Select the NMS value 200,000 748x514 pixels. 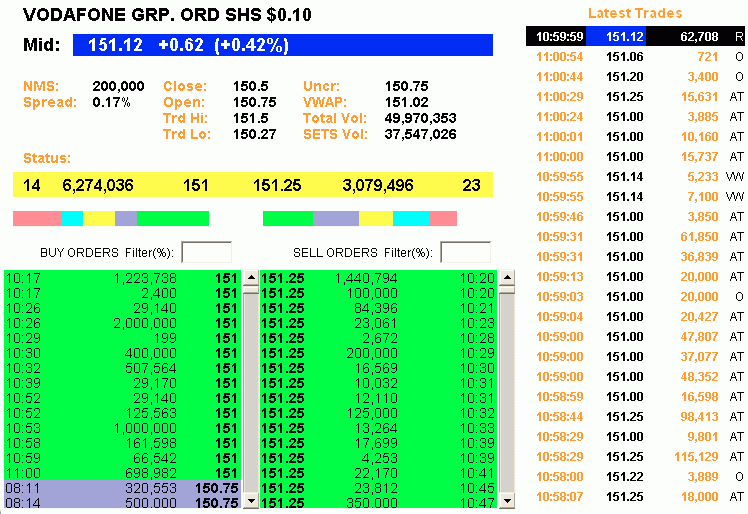(118, 86)
